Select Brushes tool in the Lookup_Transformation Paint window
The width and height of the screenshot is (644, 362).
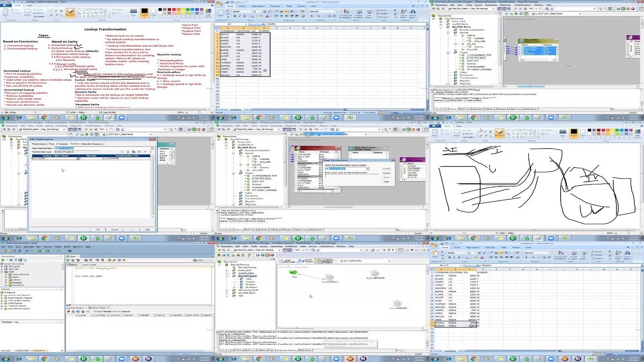tap(70, 12)
